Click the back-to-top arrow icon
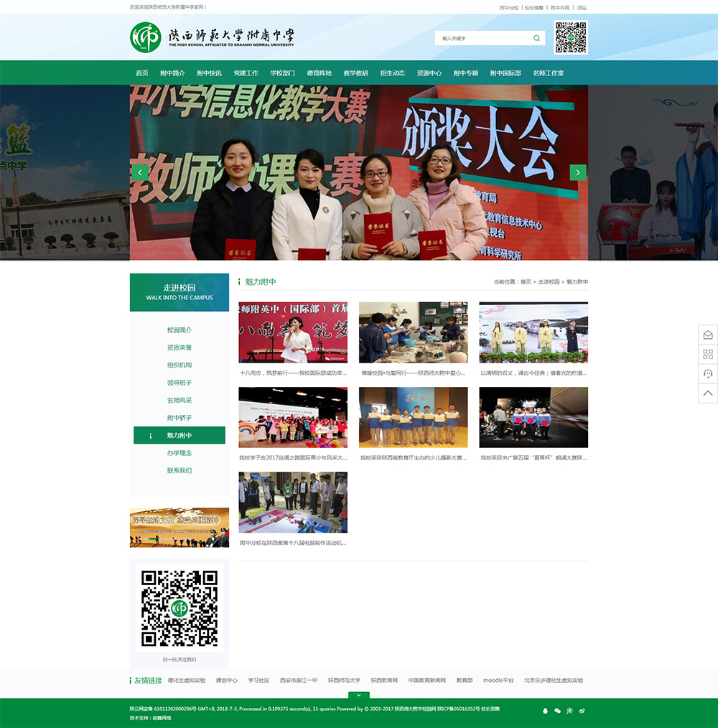718x728 pixels. click(708, 393)
